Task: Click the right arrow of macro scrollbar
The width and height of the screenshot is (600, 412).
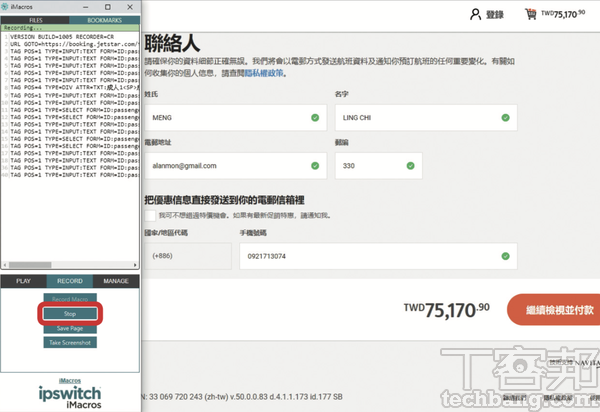Action: [135, 265]
